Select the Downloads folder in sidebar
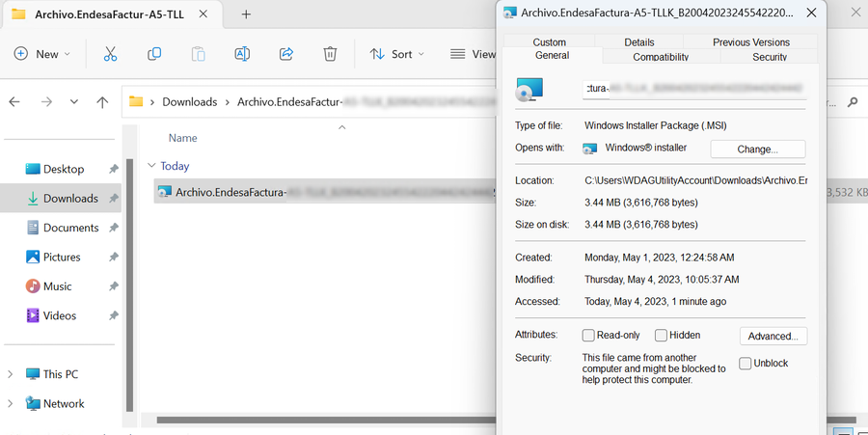 point(69,199)
